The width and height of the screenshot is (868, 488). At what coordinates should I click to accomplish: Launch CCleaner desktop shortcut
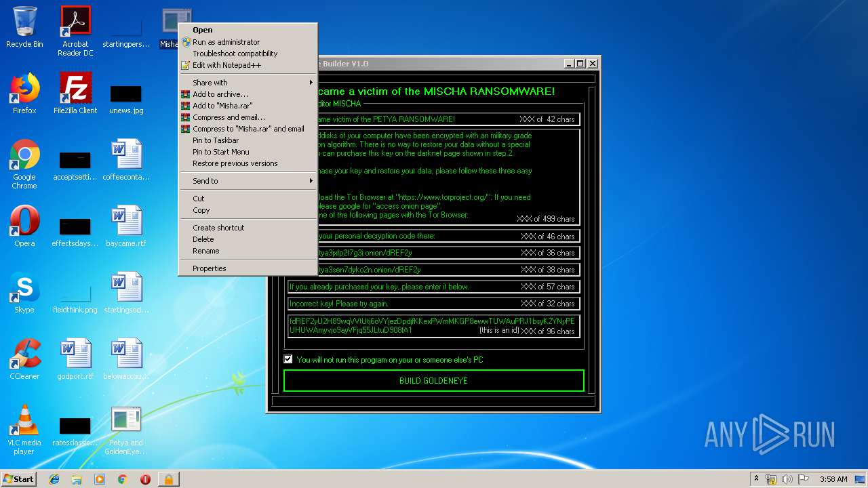(x=24, y=359)
